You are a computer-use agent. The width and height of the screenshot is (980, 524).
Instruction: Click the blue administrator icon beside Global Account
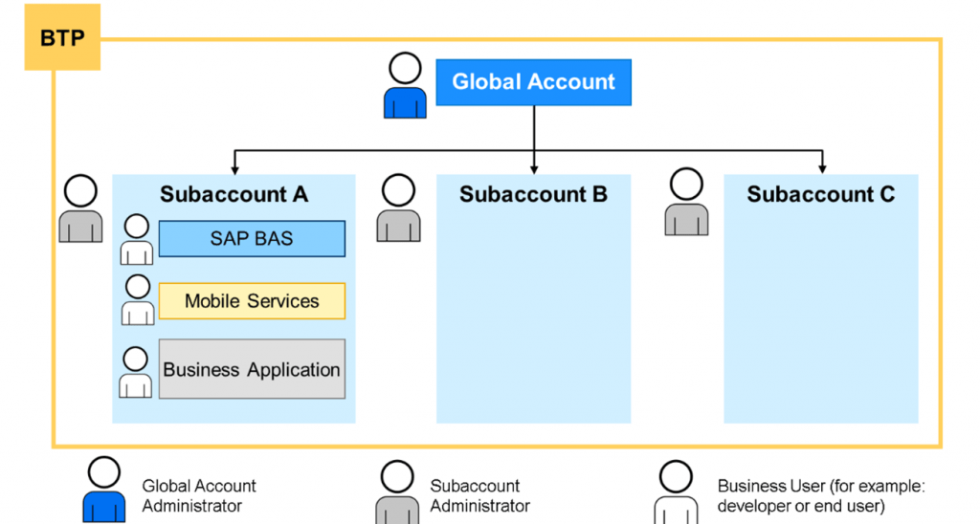point(405,85)
